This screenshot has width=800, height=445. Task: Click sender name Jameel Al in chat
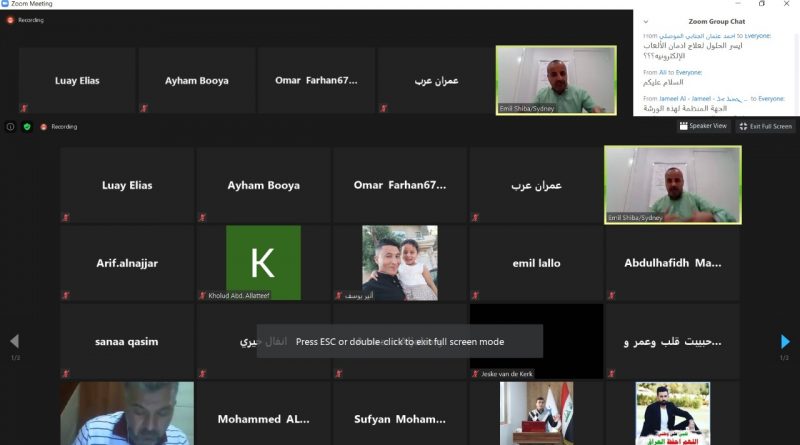672,98
